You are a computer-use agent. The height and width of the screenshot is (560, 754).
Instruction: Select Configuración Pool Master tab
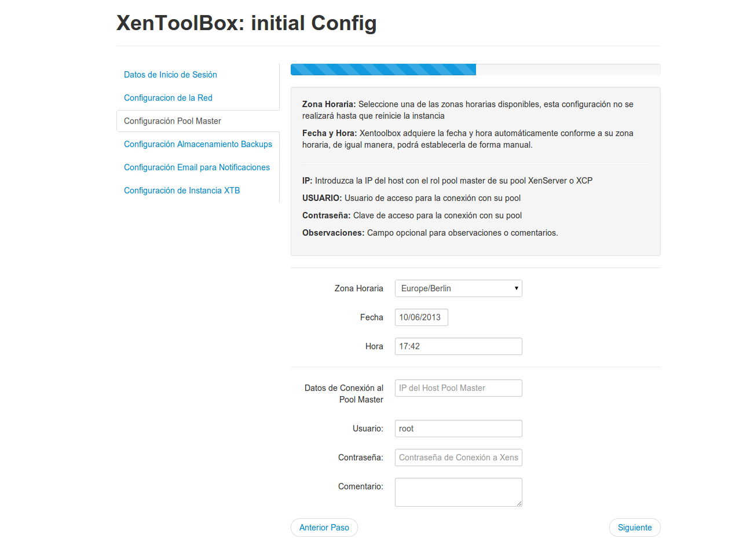[x=173, y=121]
